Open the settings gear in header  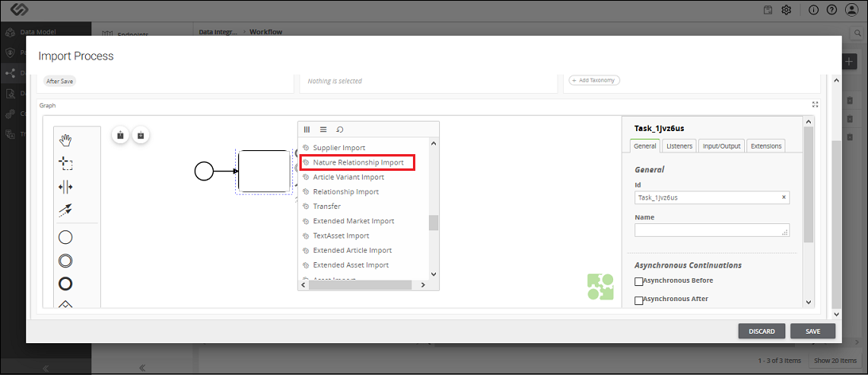click(786, 10)
